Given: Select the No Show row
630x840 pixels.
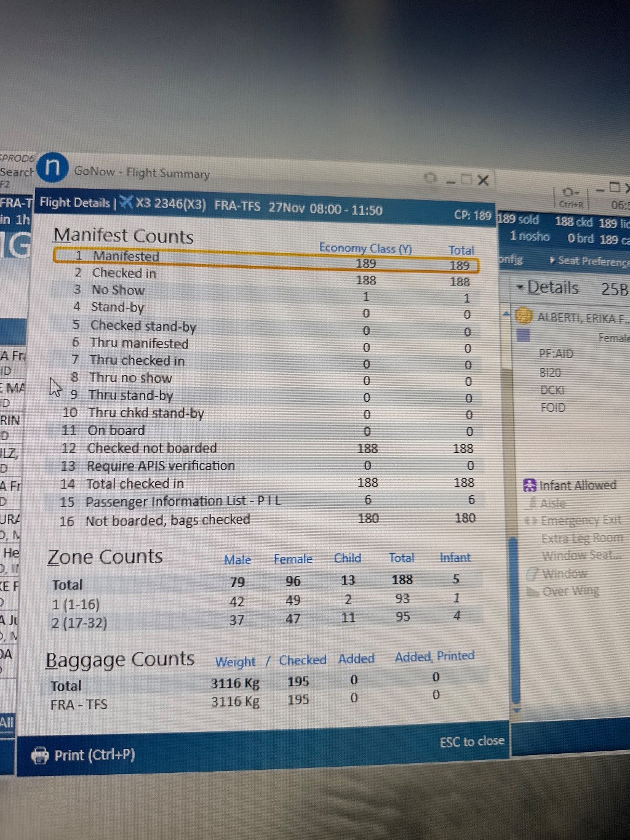Looking at the screenshot, I should pos(118,290).
